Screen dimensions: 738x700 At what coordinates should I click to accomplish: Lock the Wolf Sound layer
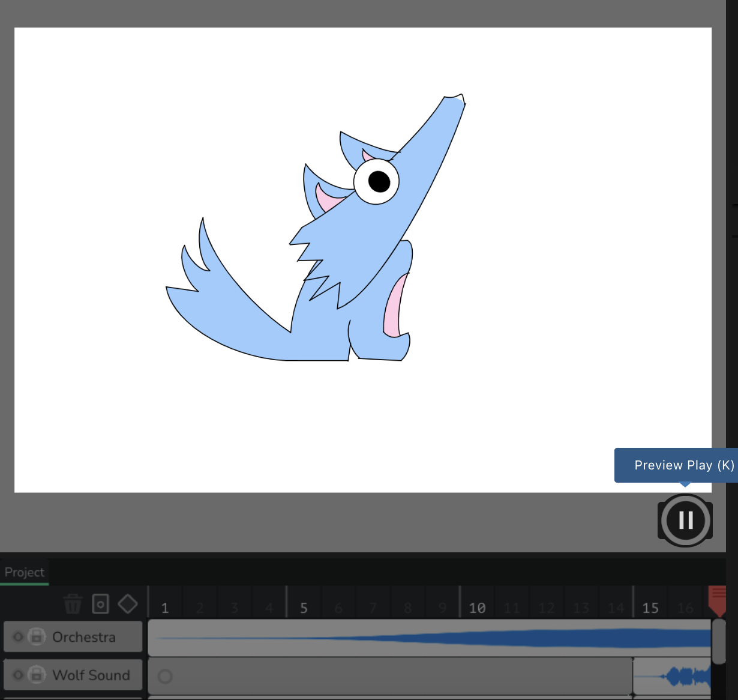click(x=37, y=675)
